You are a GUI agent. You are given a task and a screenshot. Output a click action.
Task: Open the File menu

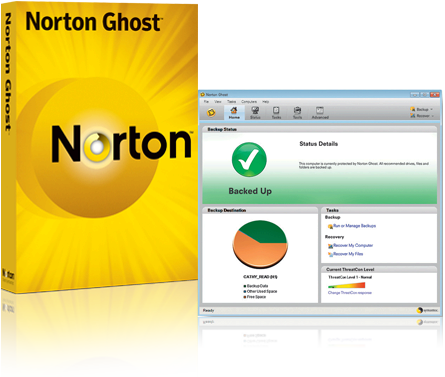click(x=206, y=102)
